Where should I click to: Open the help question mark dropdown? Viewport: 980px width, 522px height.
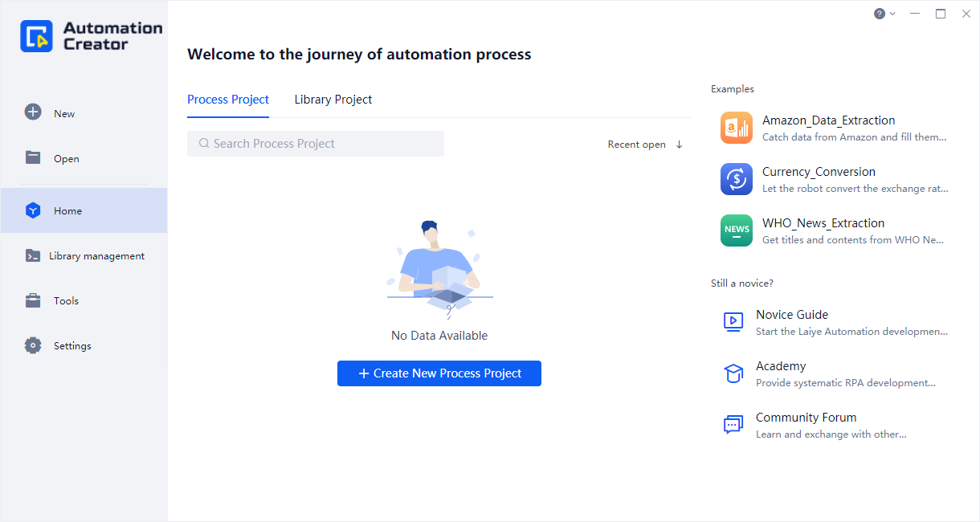tap(884, 14)
